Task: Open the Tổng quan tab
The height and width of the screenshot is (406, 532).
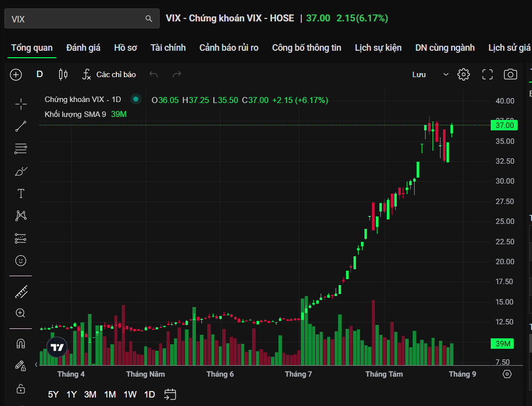Action: tap(32, 48)
